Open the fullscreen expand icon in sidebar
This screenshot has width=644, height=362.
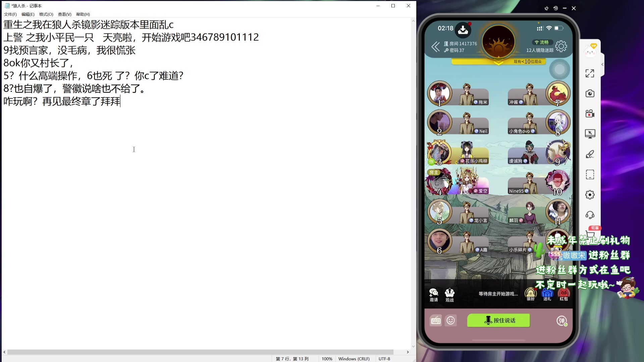click(x=590, y=73)
